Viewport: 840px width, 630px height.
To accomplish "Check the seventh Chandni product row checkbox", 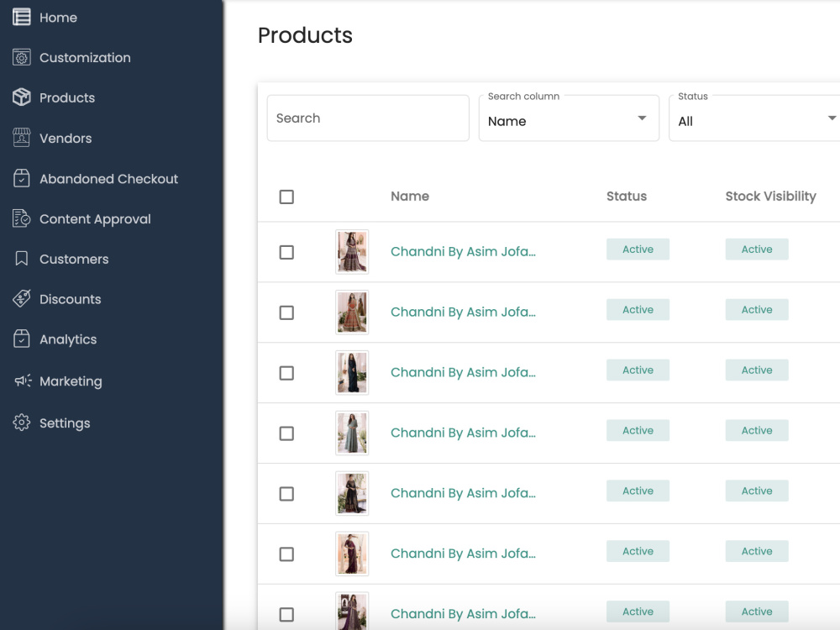I will [x=286, y=614].
